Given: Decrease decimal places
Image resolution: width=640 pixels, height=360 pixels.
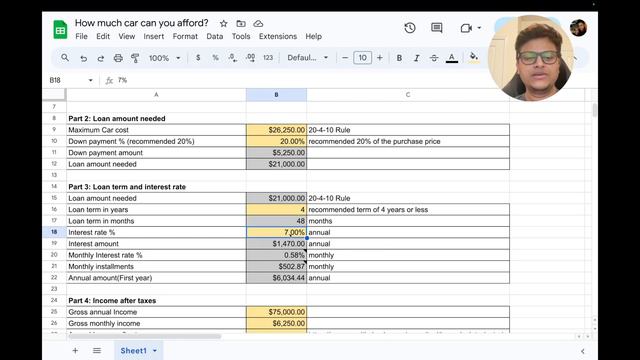Looking at the screenshot, I should click(233, 58).
